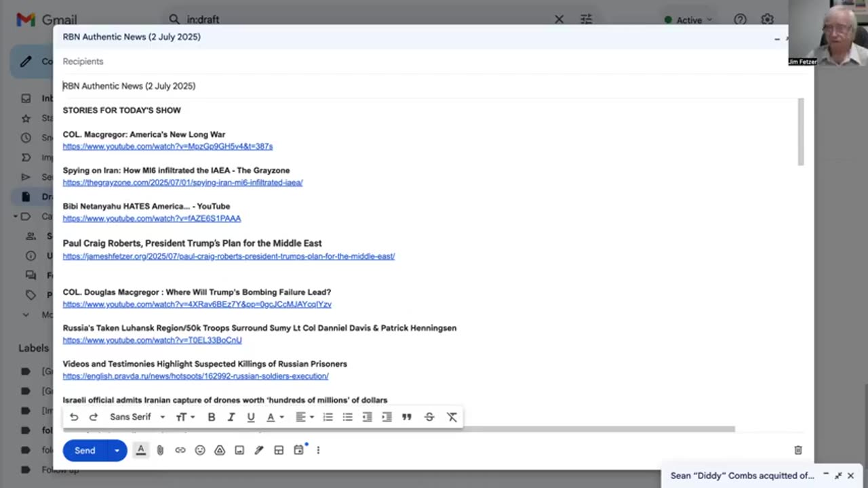Click 'Israeli official admits Iranian capture' headline
868x488 pixels.
coord(225,401)
